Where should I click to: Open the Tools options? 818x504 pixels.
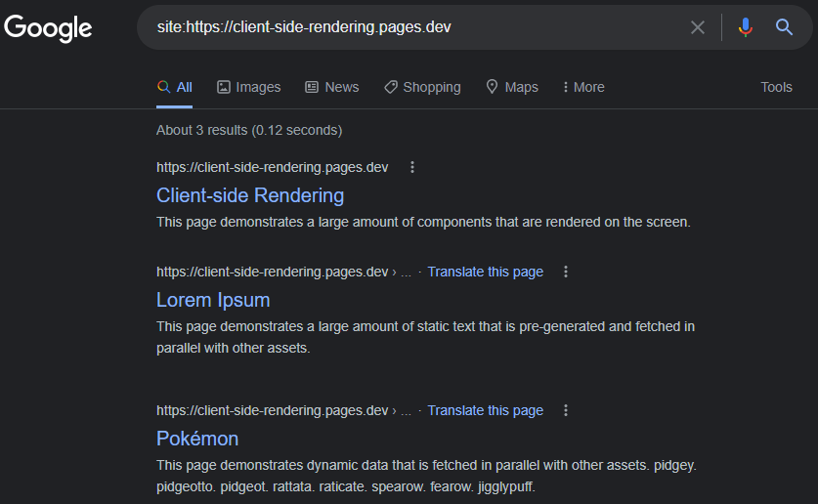click(x=776, y=87)
